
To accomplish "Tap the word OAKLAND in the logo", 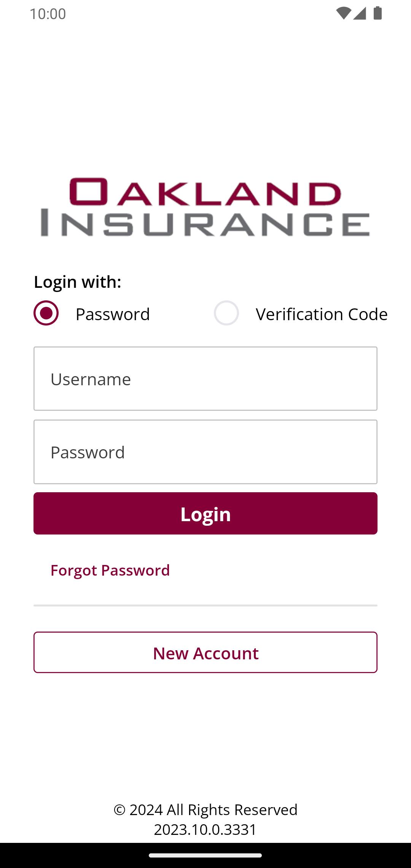I will 205,192.
